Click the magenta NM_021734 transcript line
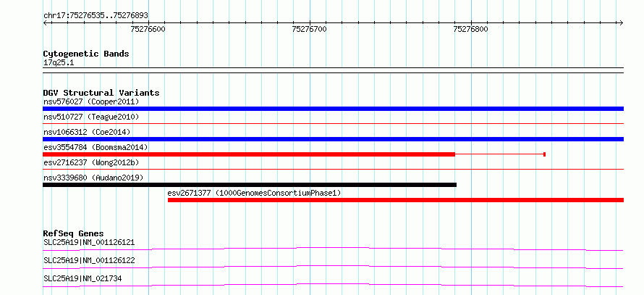The height and width of the screenshot is (295, 644). point(333,285)
